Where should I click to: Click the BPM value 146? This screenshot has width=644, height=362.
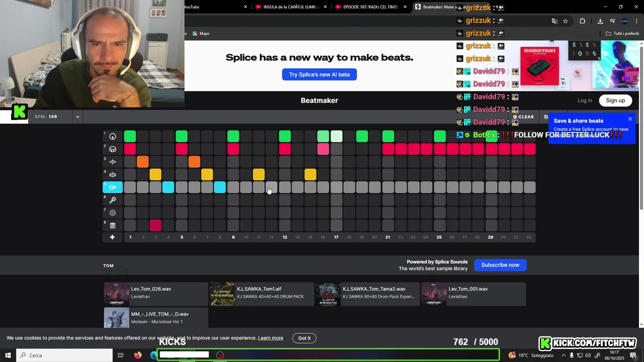[52, 117]
